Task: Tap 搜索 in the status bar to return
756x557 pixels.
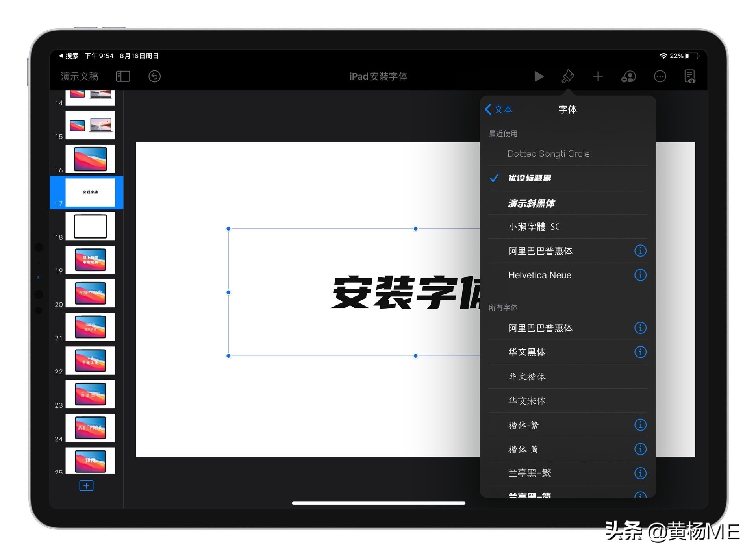Action: coord(70,56)
